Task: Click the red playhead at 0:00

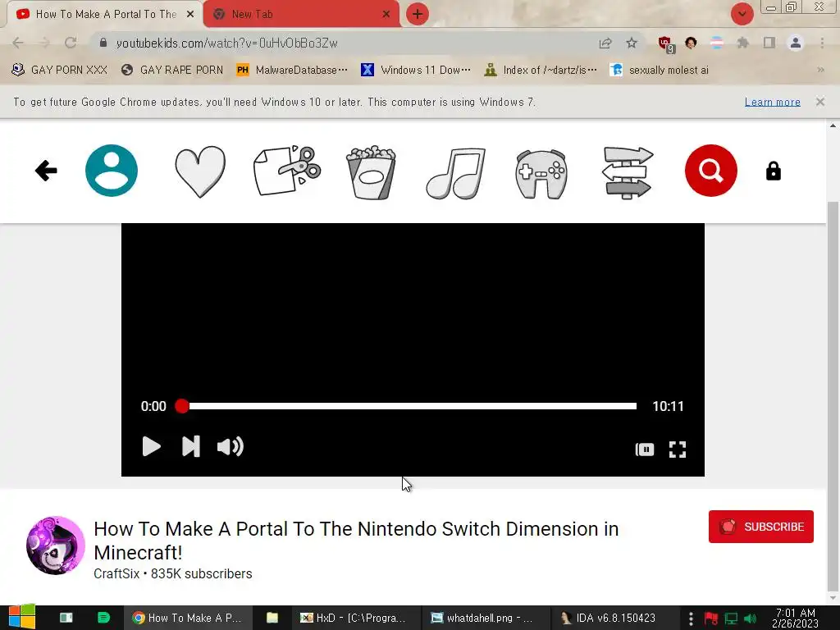Action: 181,406
